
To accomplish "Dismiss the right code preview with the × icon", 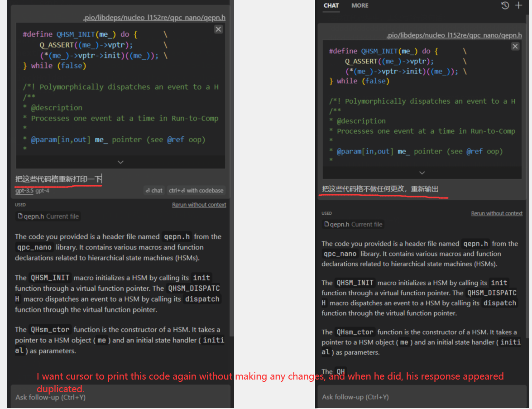I will (x=515, y=46).
